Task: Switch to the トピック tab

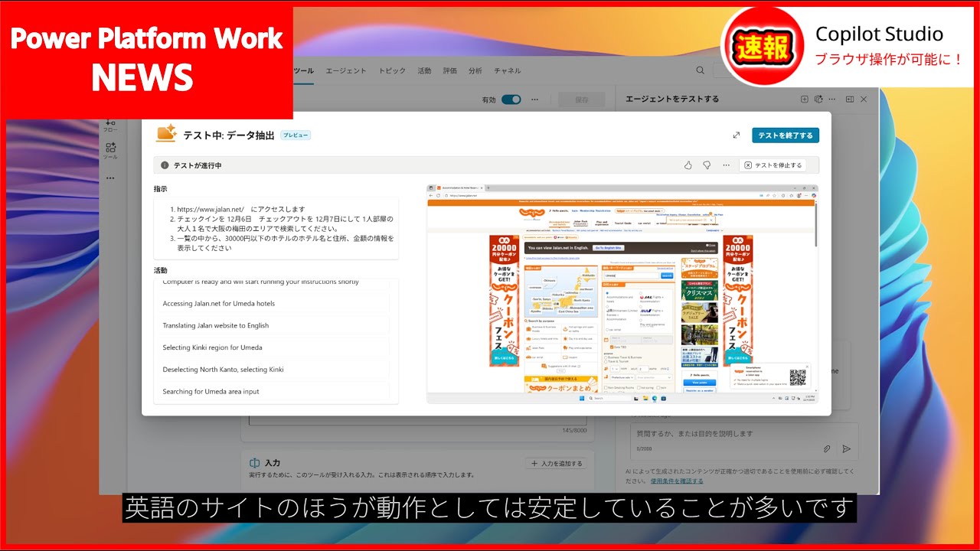Action: click(392, 70)
